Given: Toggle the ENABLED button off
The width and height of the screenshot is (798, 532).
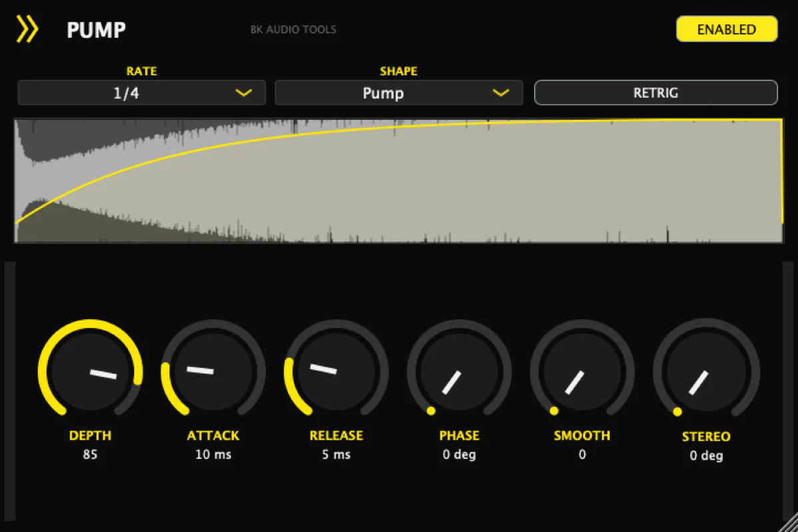Looking at the screenshot, I should point(727,29).
